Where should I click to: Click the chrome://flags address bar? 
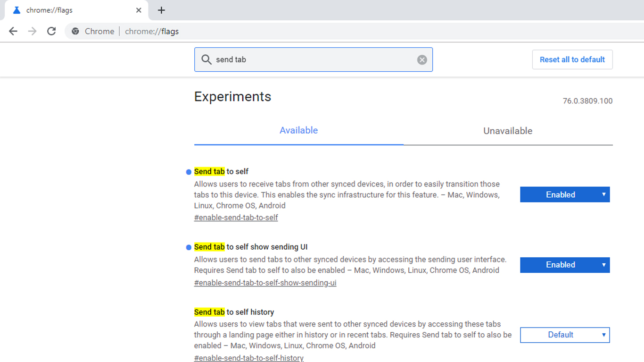coord(354,31)
